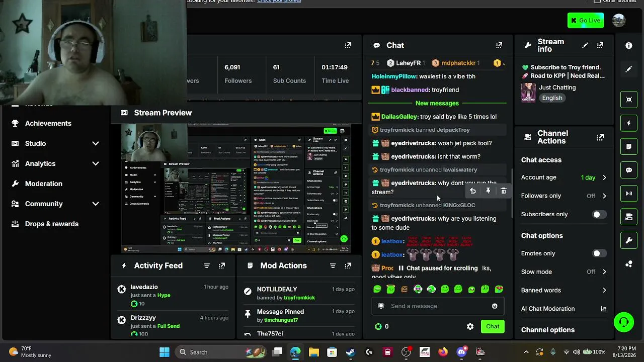Click the Just Chatting category thumbnail

click(x=528, y=93)
